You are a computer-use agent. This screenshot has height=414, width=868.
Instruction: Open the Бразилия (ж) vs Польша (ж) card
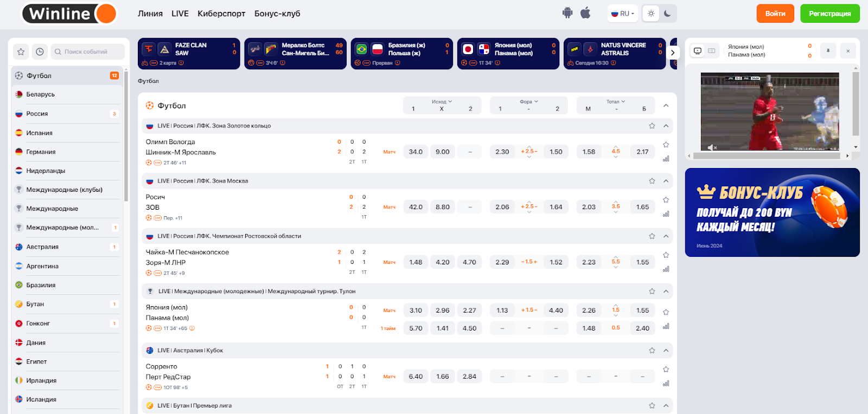(x=402, y=54)
